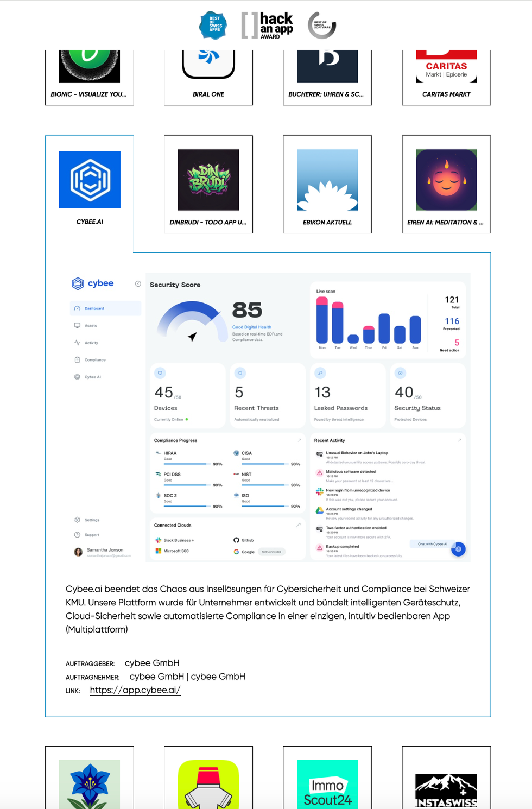Click the BIONIC - VISUALIZE YOU... title
532x809 pixels.
click(x=88, y=94)
